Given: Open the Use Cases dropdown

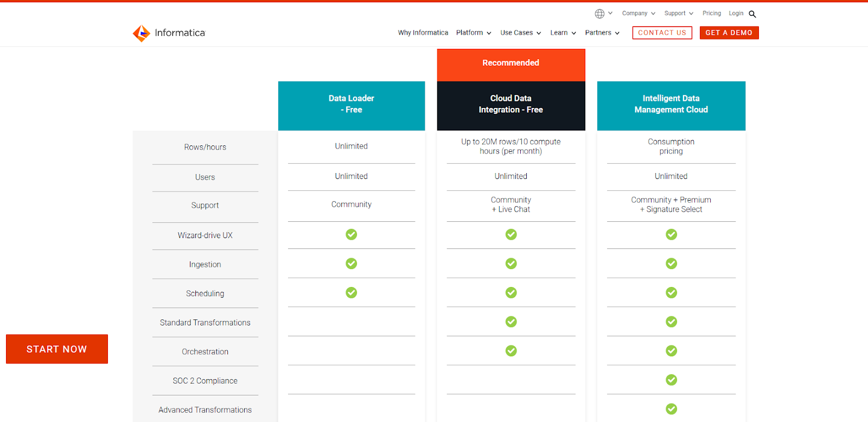Looking at the screenshot, I should pyautogui.click(x=521, y=33).
